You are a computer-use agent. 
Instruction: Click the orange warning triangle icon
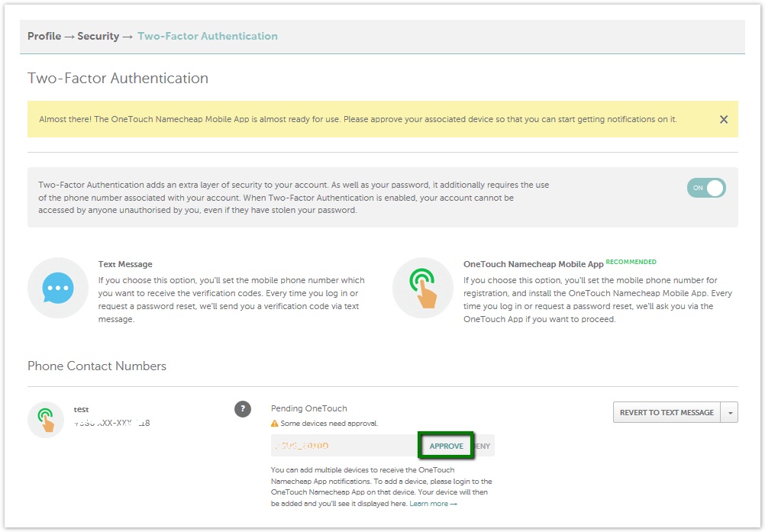275,424
